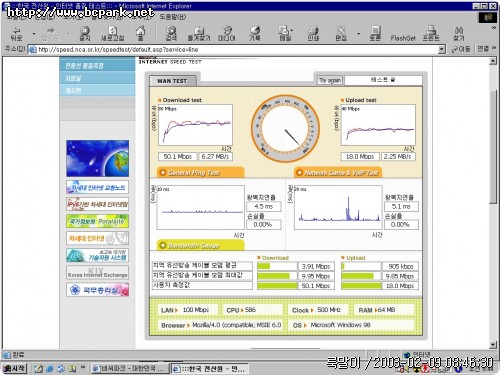Open the 차세대 인터넷 교환노드 banner link
Screen dimensions: 500x375
(97, 187)
